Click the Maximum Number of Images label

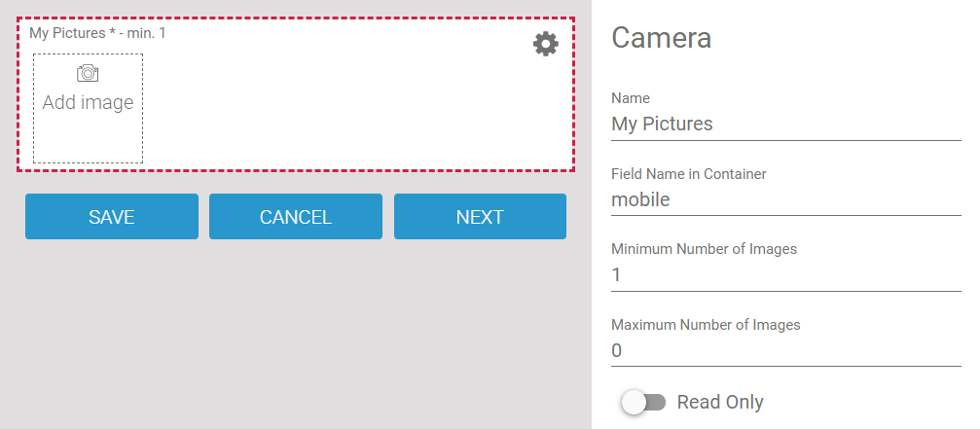click(706, 325)
